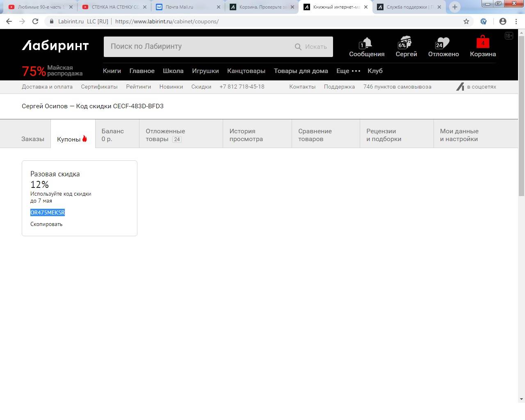The image size is (525, 420).
Task: Click the 18+ age badge
Action: click(509, 36)
